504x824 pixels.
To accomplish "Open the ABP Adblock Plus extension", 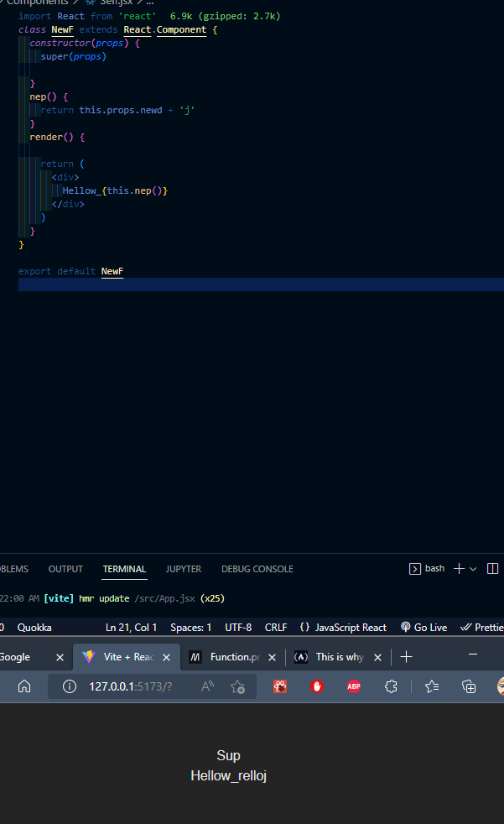I will point(354,686).
